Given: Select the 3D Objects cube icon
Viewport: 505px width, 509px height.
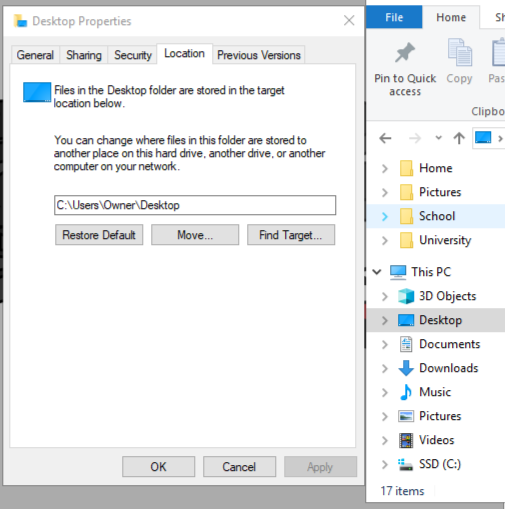Looking at the screenshot, I should (406, 296).
